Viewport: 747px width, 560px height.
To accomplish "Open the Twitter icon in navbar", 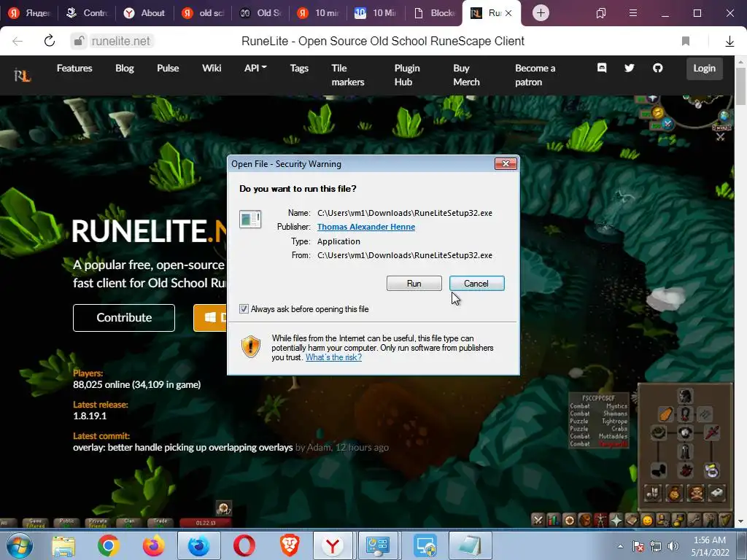I will pyautogui.click(x=630, y=68).
